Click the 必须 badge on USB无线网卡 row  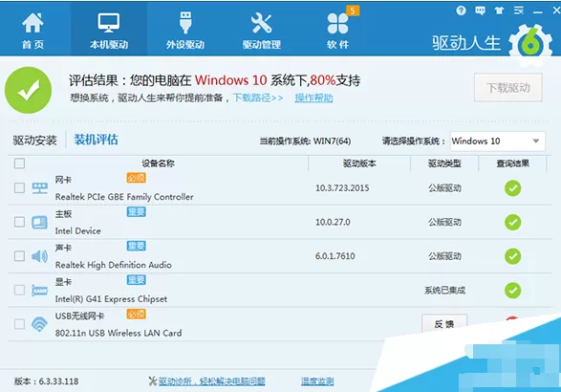(x=136, y=315)
